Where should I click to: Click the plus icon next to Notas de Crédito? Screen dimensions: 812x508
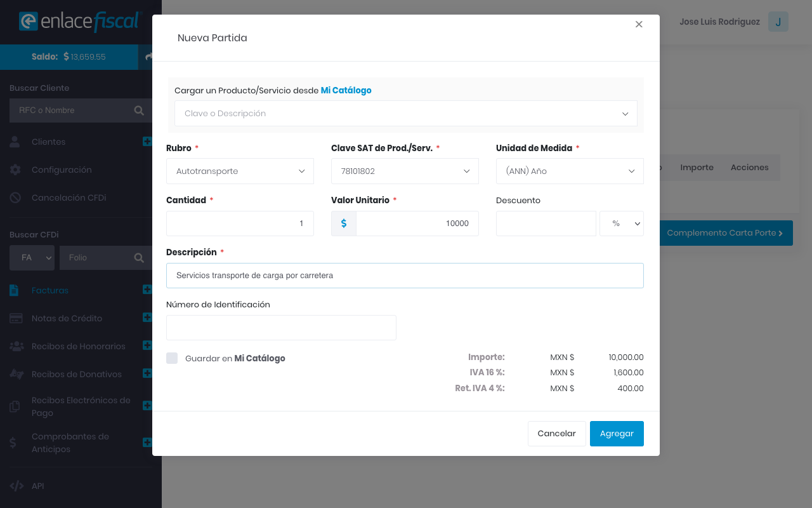pos(147,318)
